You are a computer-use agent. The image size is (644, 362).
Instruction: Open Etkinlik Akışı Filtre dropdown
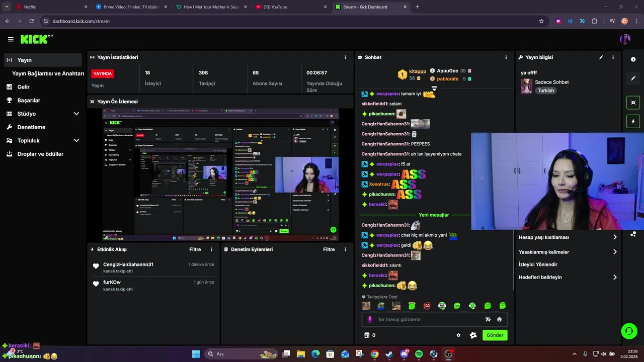(195, 249)
